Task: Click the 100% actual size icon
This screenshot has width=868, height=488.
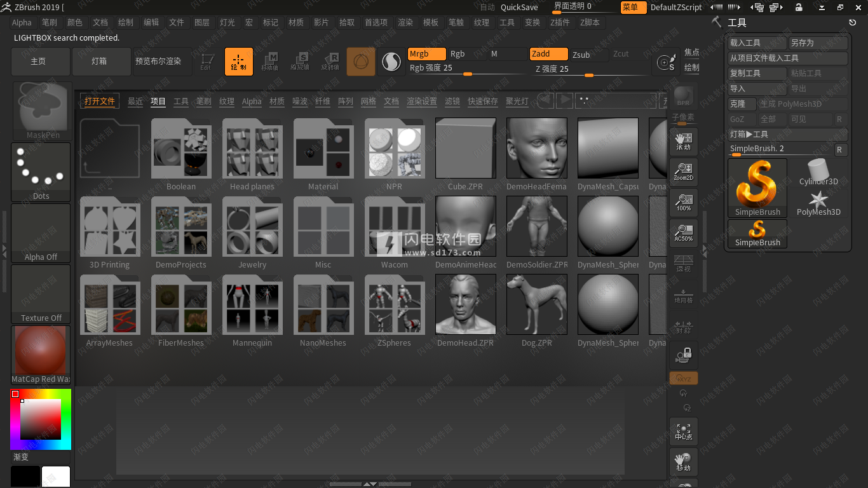Action: point(684,203)
